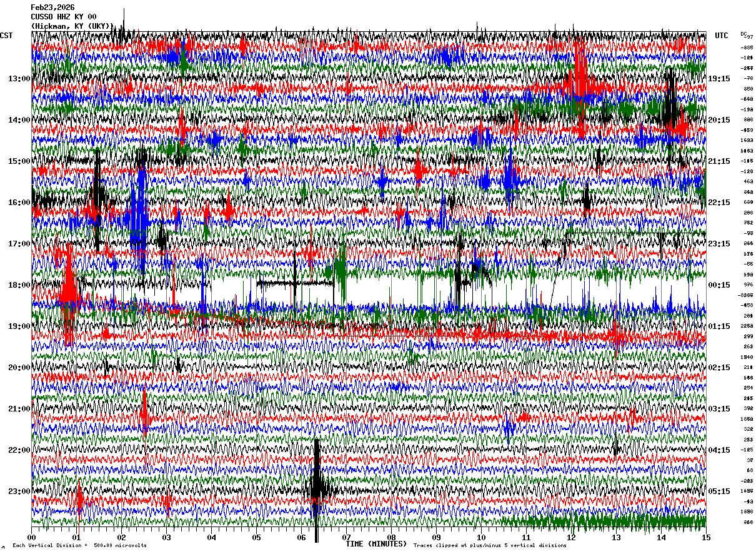Image resolution: width=756 pixels, height=554 pixels.
Task: Select the 15:00 CST time label
Action: pos(19,161)
